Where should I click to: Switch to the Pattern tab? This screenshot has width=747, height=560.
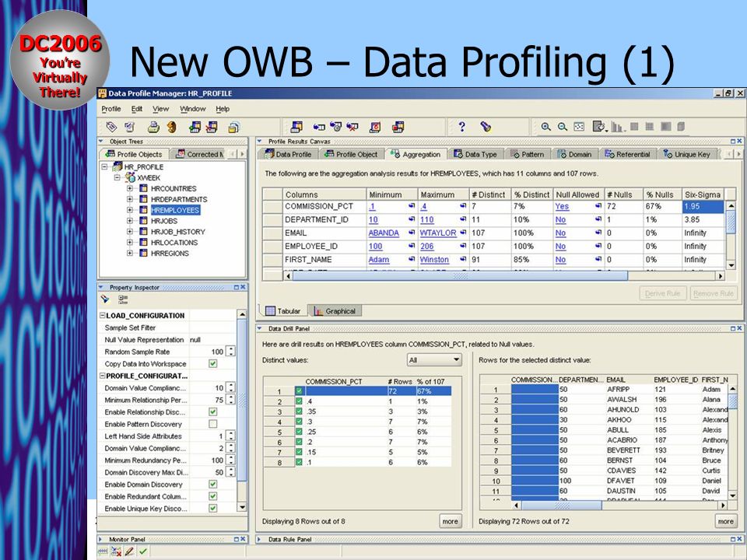[528, 154]
